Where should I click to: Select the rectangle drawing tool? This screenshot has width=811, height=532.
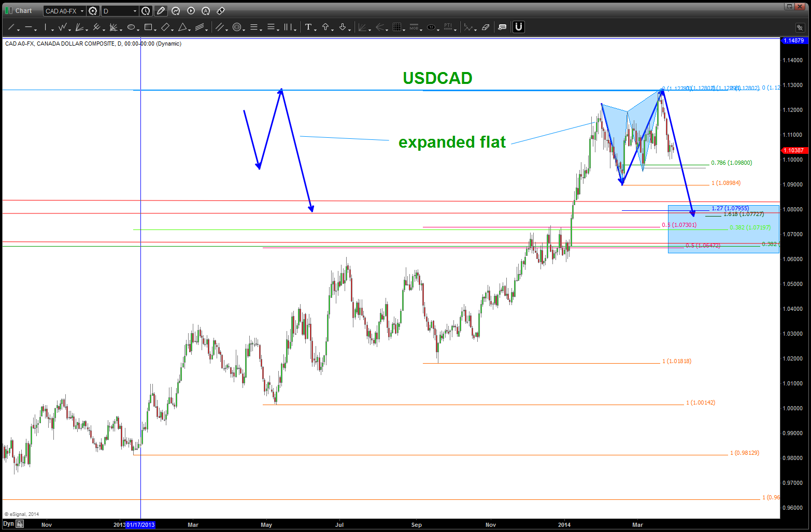coord(148,27)
